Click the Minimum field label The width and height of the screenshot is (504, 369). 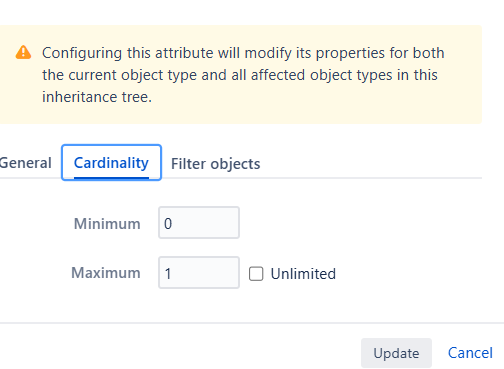coord(107,223)
